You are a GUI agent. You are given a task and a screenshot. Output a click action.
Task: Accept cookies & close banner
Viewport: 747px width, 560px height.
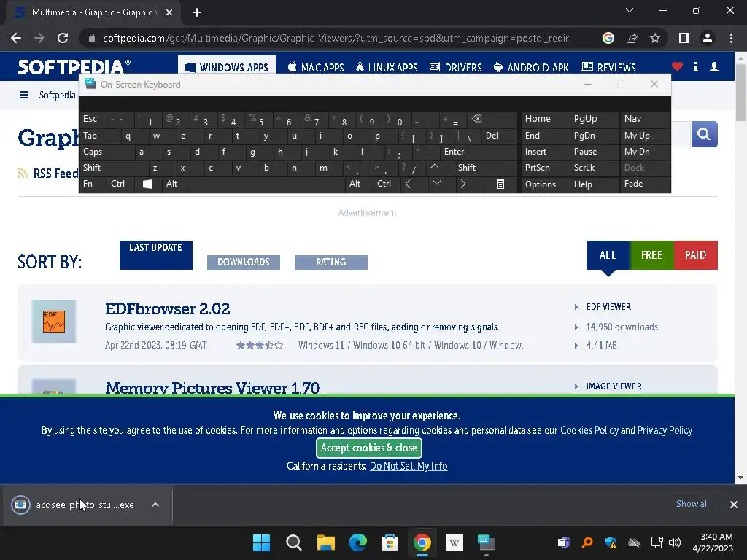(x=368, y=448)
